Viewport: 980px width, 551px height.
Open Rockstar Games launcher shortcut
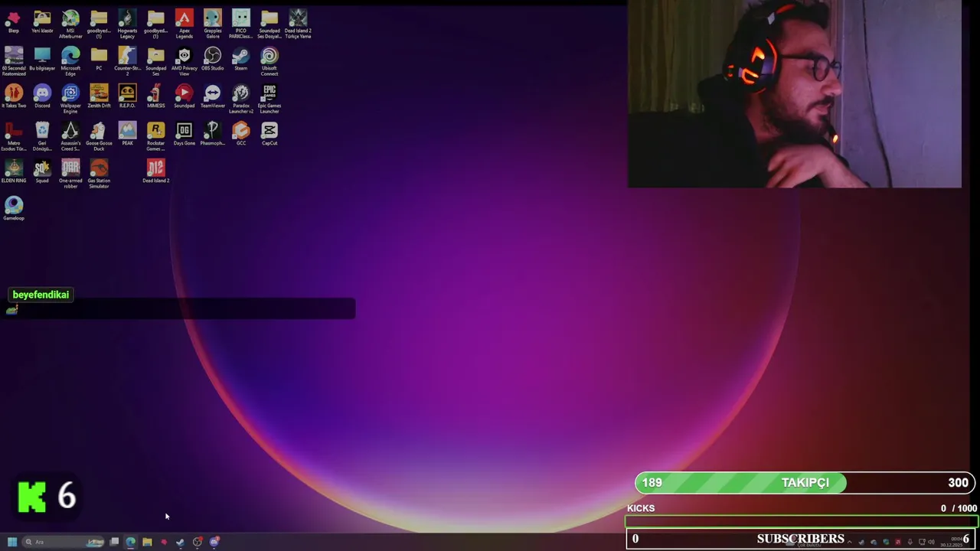click(x=155, y=136)
